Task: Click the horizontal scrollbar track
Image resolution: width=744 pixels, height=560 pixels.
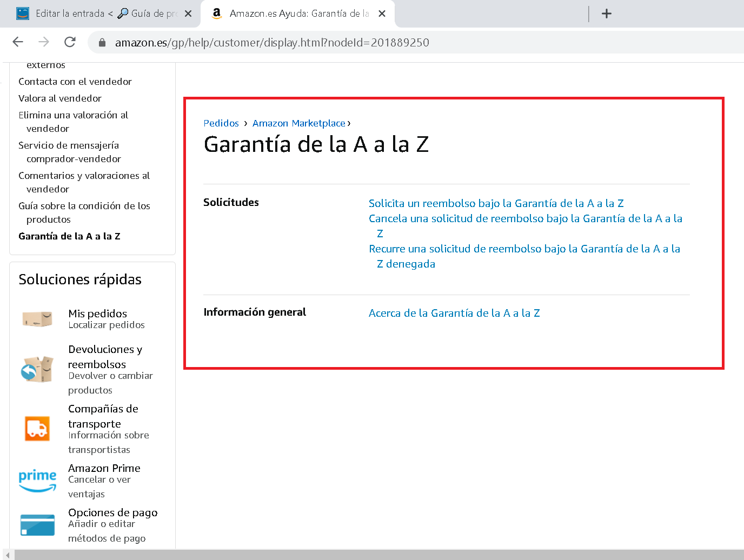Action: pos(378,555)
